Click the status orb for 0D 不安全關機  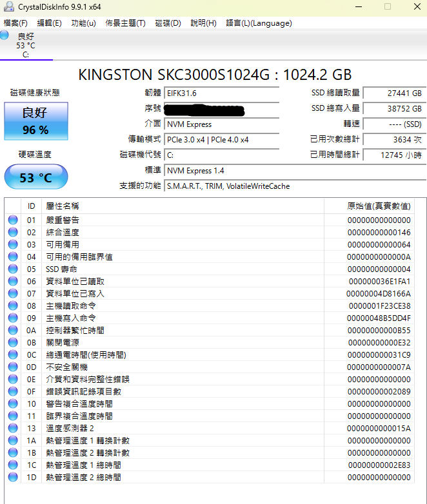click(13, 367)
